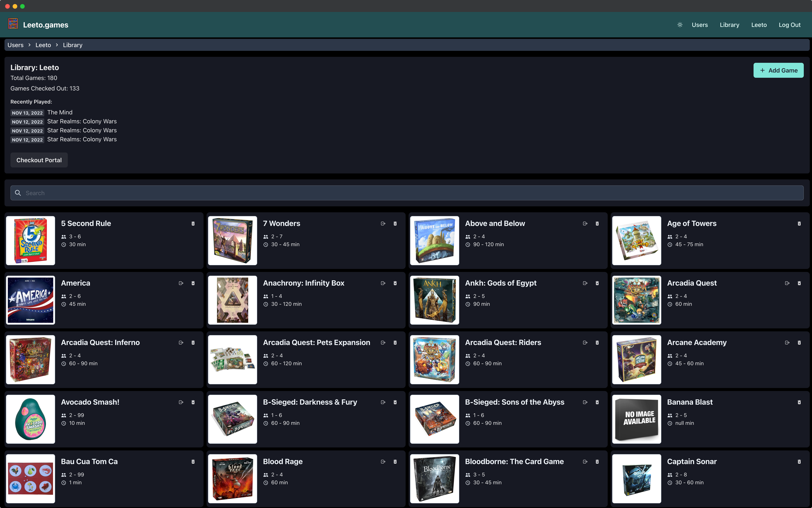
Task: Delete the America game
Action: click(193, 283)
